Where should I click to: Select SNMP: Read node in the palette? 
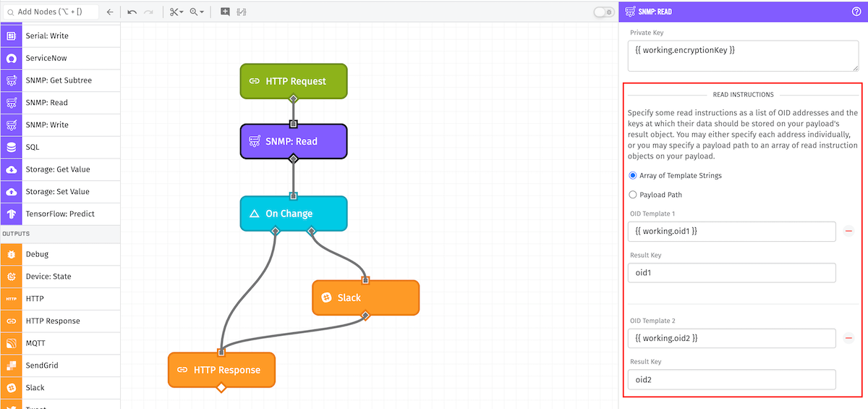pos(60,103)
